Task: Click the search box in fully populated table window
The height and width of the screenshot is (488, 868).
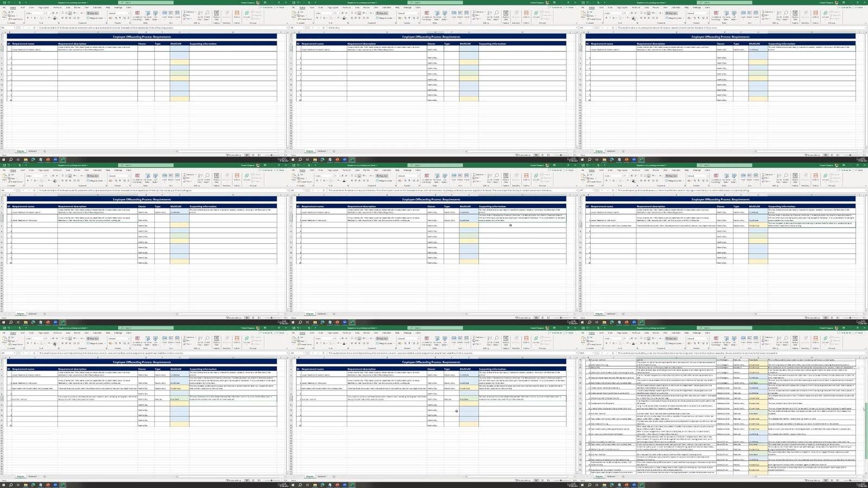Action: point(725,328)
